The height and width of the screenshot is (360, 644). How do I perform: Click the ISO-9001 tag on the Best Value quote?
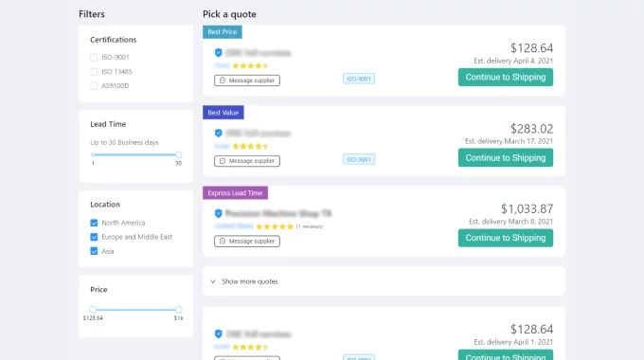coord(359,159)
